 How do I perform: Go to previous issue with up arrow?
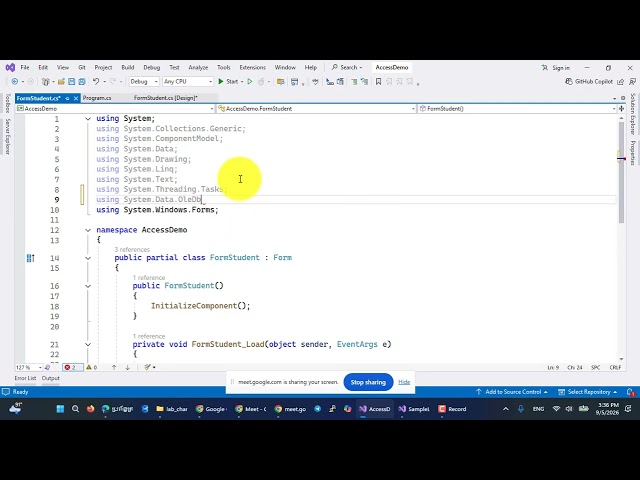coord(114,367)
